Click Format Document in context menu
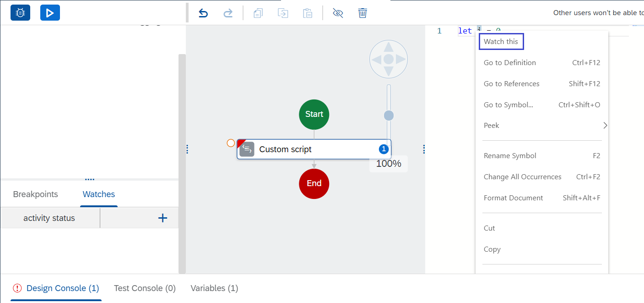Screen dimensions: 644x303 513,198
